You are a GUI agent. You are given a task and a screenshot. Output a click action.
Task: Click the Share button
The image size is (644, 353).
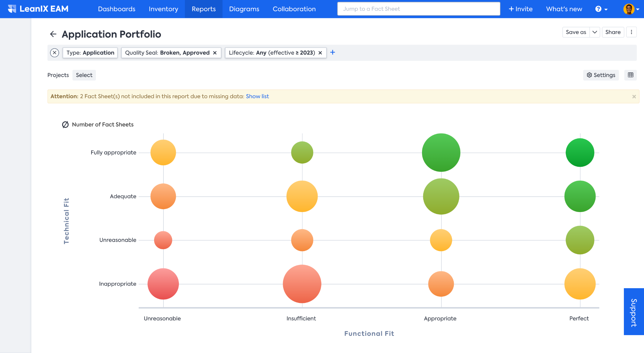click(613, 32)
